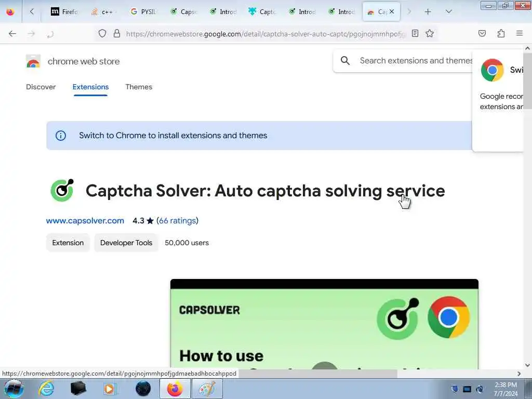Click the Developer Tools chip
The image size is (532, 399).
point(126,243)
